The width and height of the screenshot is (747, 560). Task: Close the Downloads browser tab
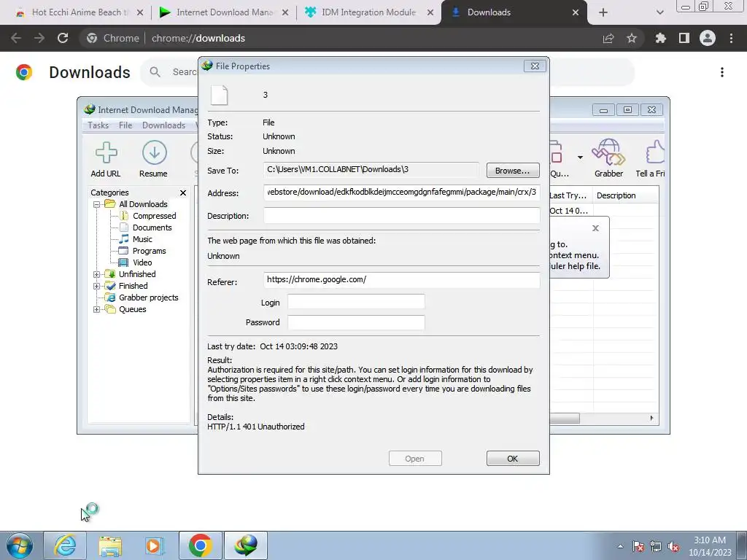tap(576, 12)
